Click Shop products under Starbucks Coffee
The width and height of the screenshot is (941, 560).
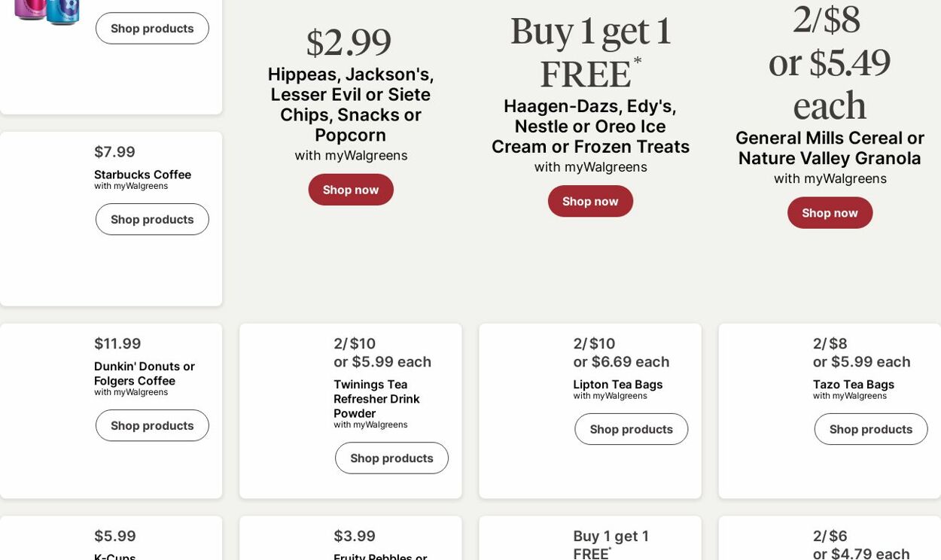tap(152, 220)
